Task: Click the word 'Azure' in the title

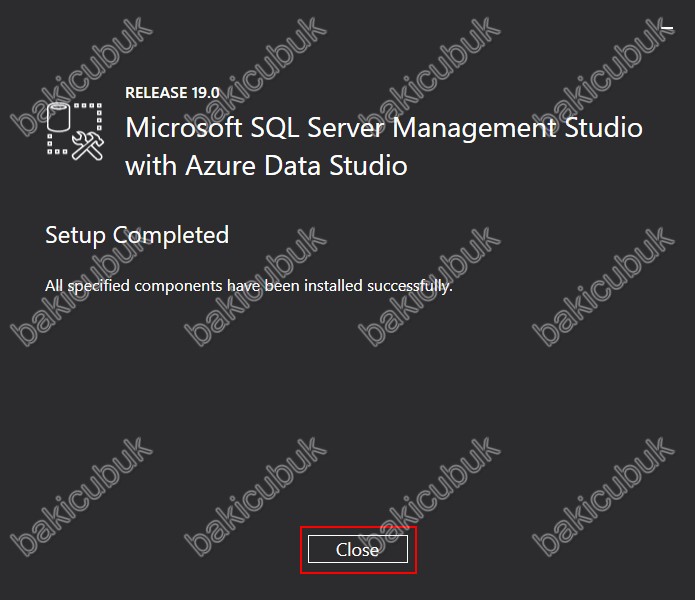Action: [221, 166]
